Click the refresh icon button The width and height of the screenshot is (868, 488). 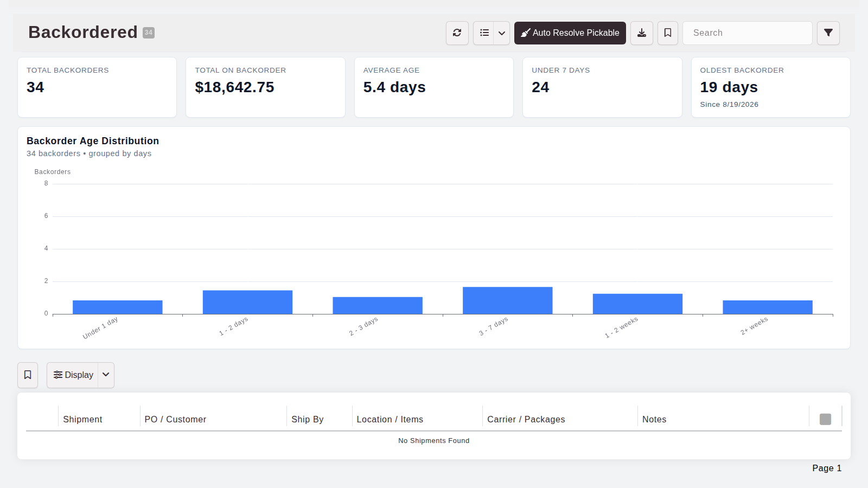click(x=457, y=33)
